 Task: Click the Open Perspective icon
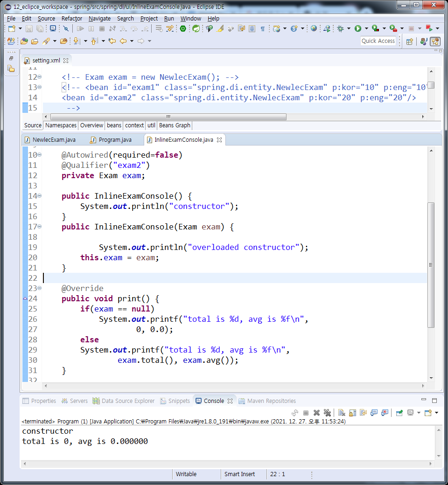pos(410,42)
